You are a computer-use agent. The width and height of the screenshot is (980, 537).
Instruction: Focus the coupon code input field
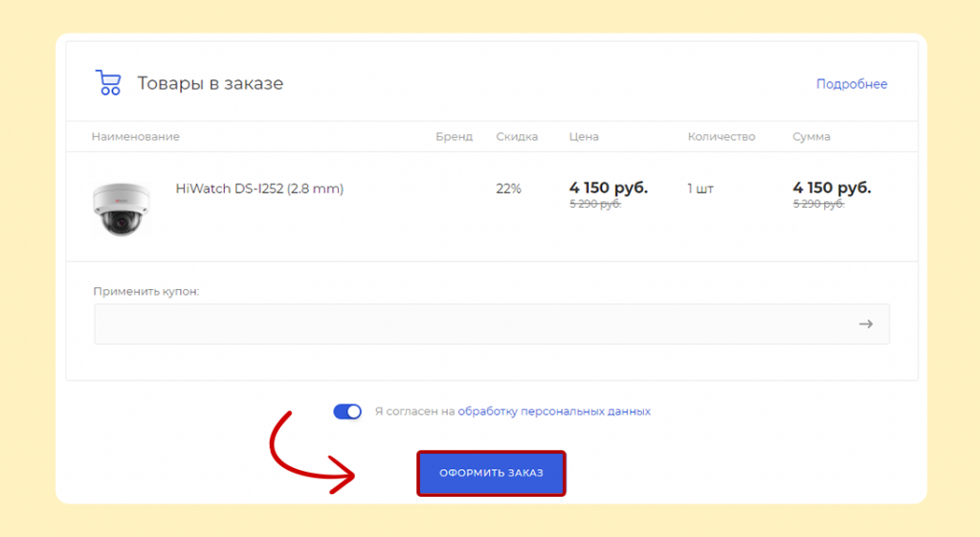pyautogui.click(x=469, y=324)
